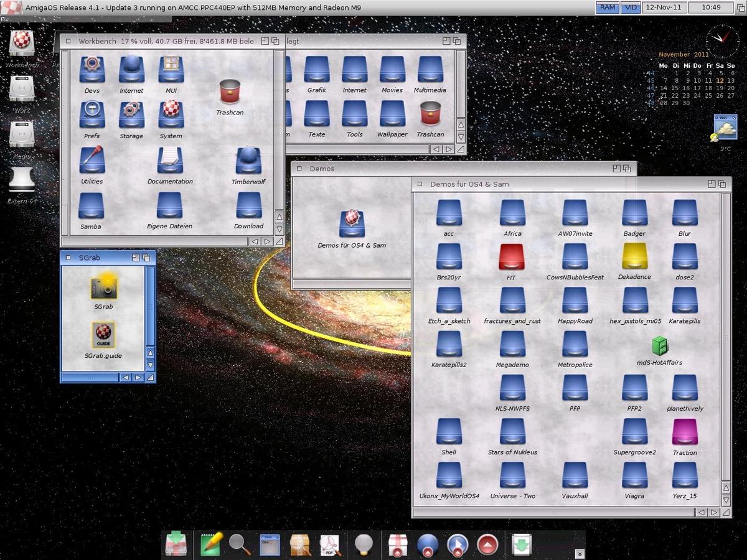
Task: Click the red round up-arrow dock icon
Action: (487, 544)
